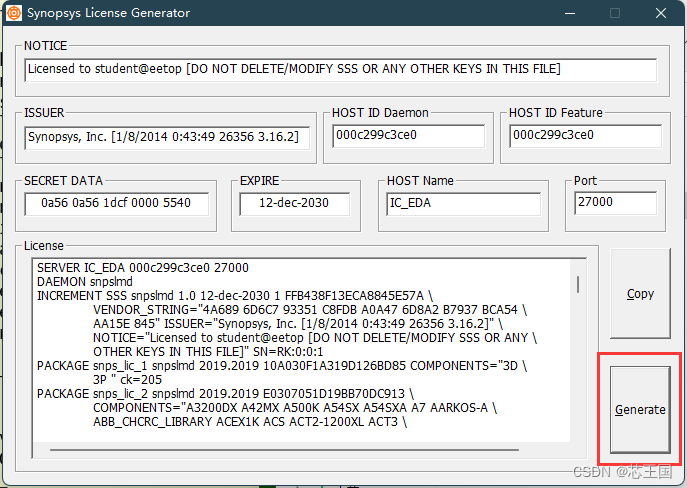
Task: Click the EXPIRE date field
Action: pyautogui.click(x=295, y=204)
